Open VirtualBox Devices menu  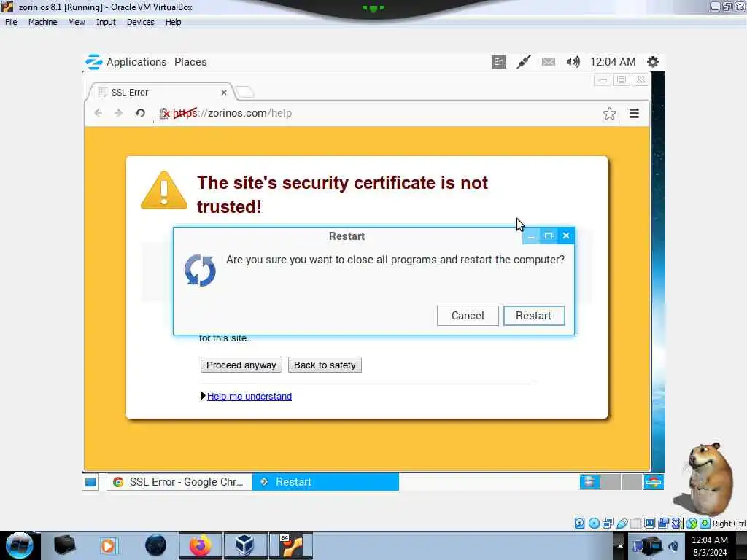tap(141, 22)
